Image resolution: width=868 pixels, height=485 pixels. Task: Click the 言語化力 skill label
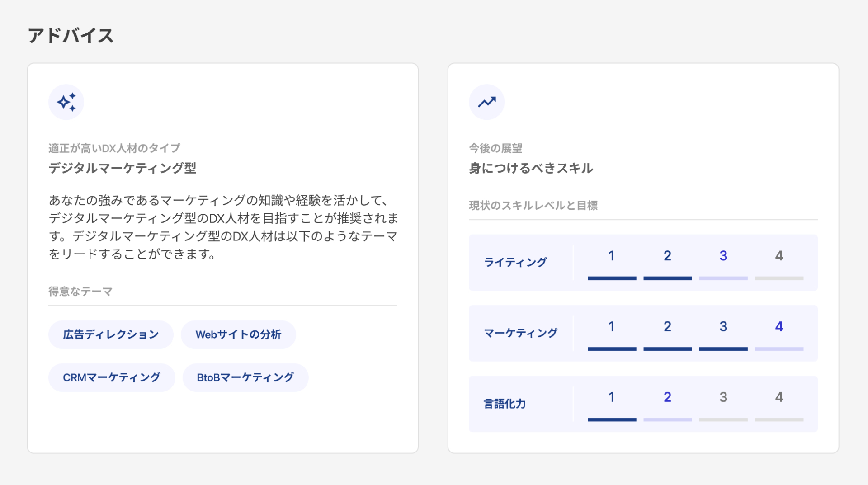[505, 404]
